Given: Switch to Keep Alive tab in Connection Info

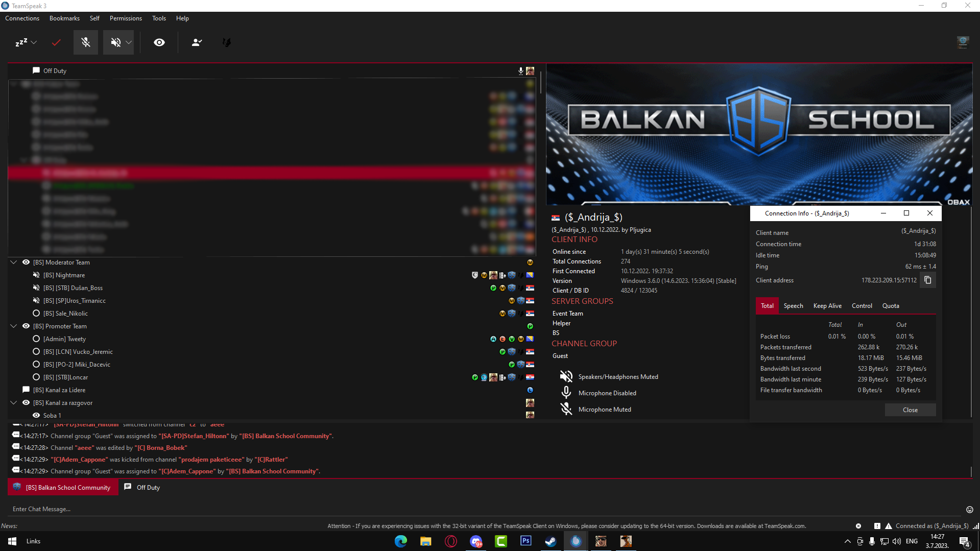Looking at the screenshot, I should pos(827,306).
